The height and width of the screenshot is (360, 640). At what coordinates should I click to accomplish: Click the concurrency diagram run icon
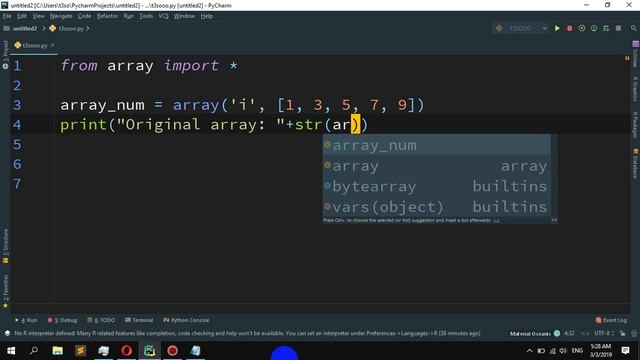click(x=606, y=28)
